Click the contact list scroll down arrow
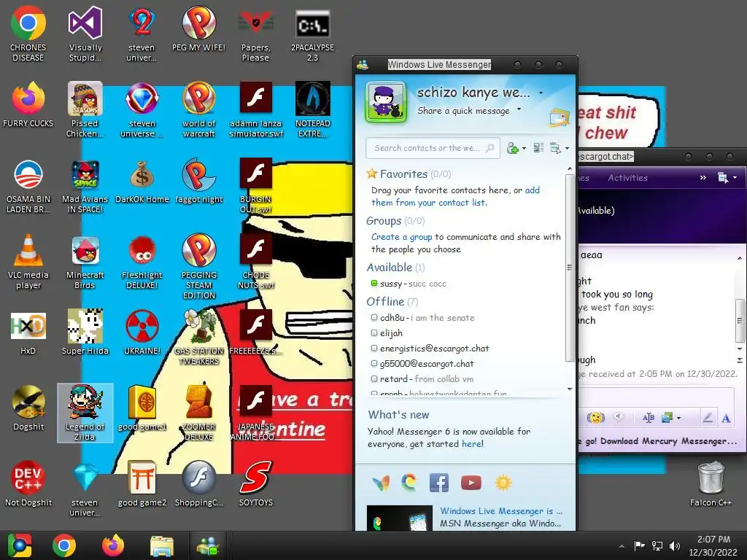Viewport: 747px width, 560px height. (x=569, y=389)
